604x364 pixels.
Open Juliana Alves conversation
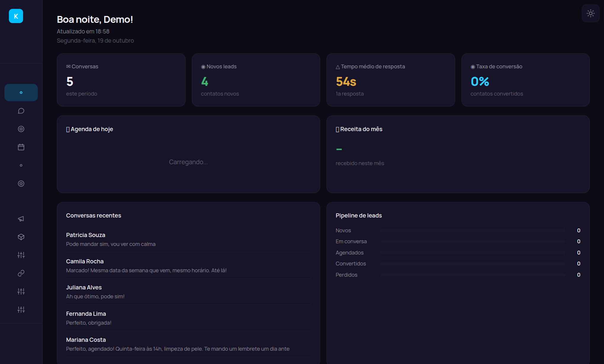click(x=188, y=292)
